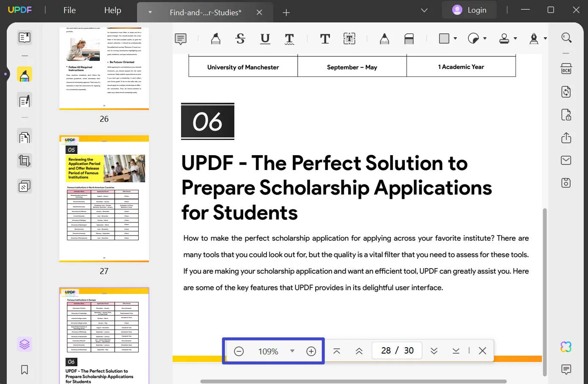
Task: Open the Bookmark panel icon
Action: point(25,370)
